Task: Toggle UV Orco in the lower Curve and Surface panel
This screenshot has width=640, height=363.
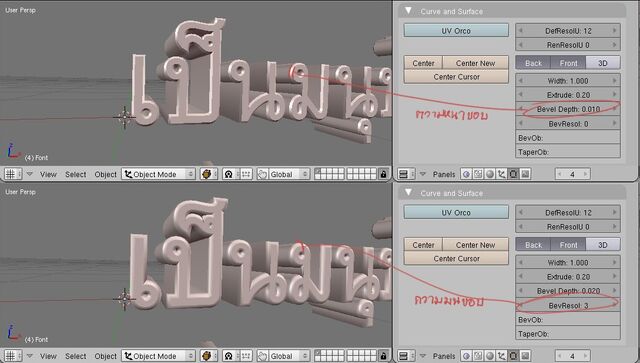Action: [x=456, y=212]
